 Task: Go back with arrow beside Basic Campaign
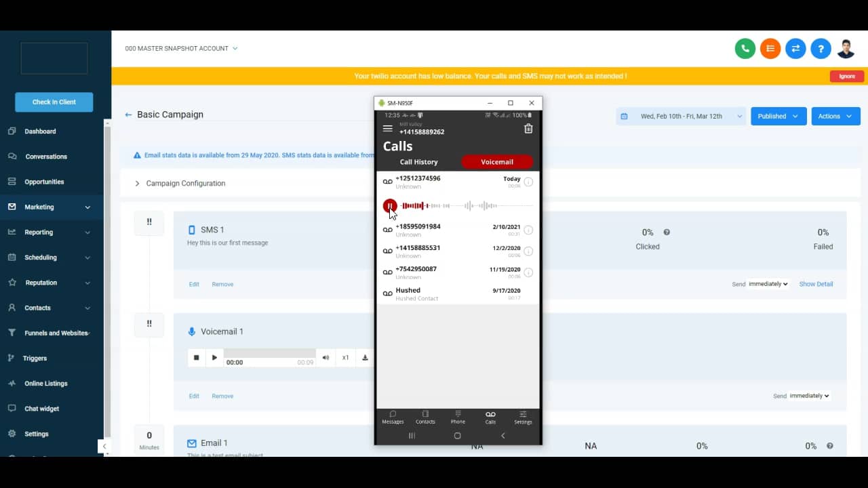point(128,115)
